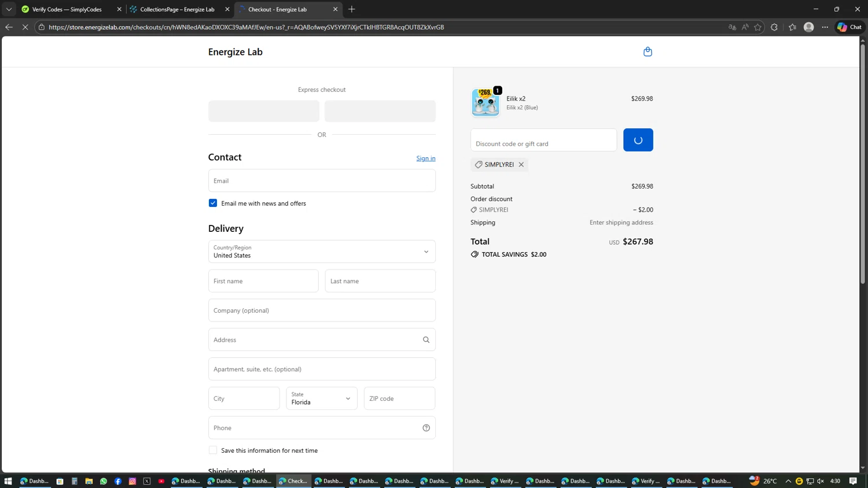868x488 pixels.
Task: Switch to CollectionsPage – Energize Lab tab
Action: [x=176, y=9]
